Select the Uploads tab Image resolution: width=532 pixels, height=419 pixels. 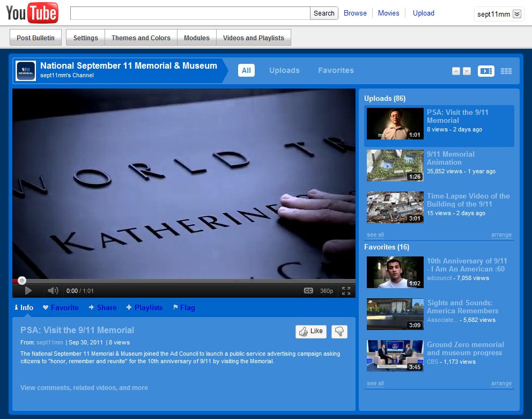point(284,70)
